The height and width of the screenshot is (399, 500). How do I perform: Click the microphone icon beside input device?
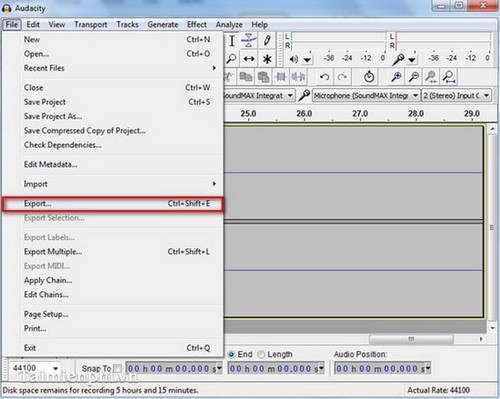coord(304,95)
